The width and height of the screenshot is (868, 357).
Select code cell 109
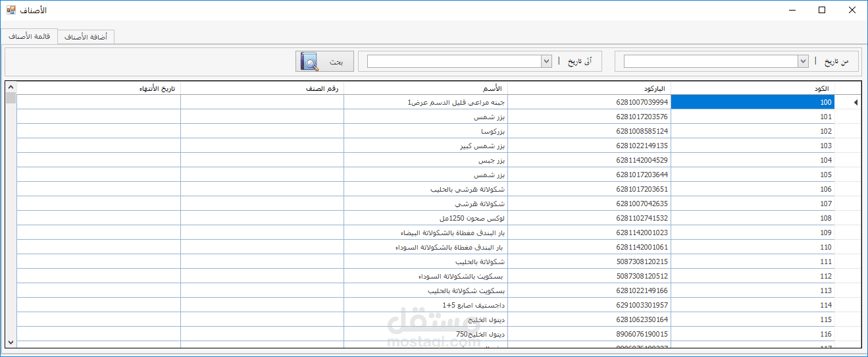pyautogui.click(x=753, y=233)
